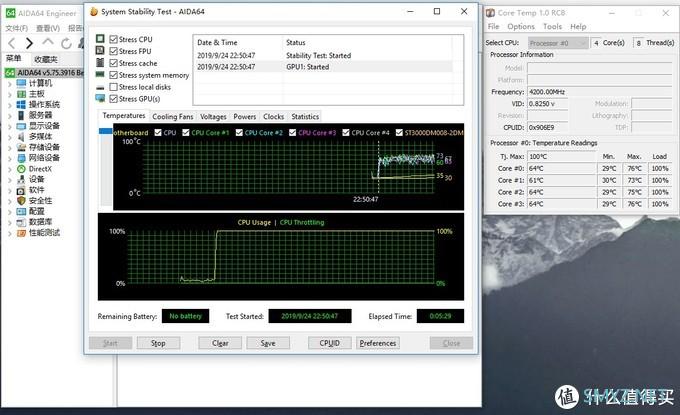
Task: Select the 'GPU1: Started' log row
Action: tap(324, 67)
